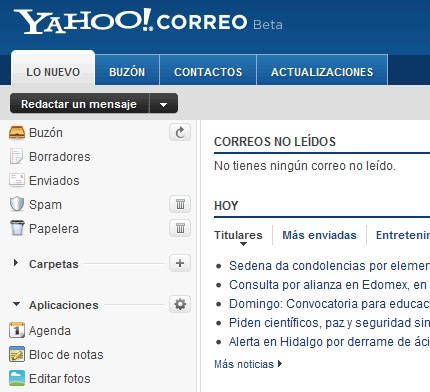
Task: Click the Papelera bin icon
Action: [x=17, y=228]
